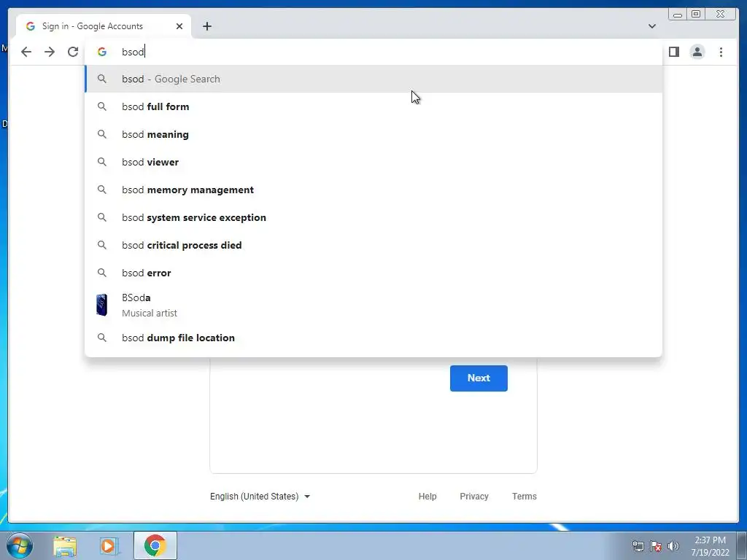
Task: Open the Windows Start menu orb
Action: point(20,545)
